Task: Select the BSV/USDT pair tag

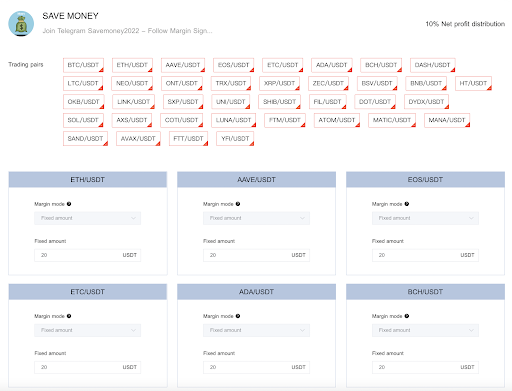Action: 377,83
